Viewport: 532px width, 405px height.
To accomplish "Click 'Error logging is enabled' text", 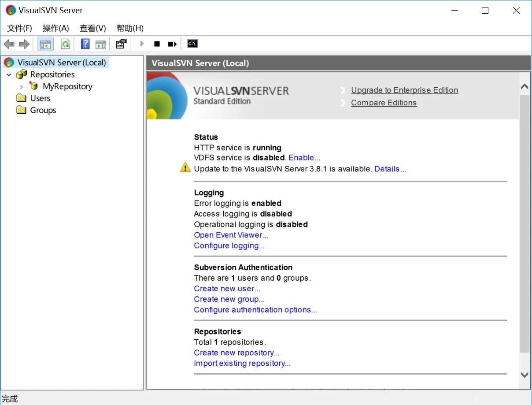I will 237,203.
